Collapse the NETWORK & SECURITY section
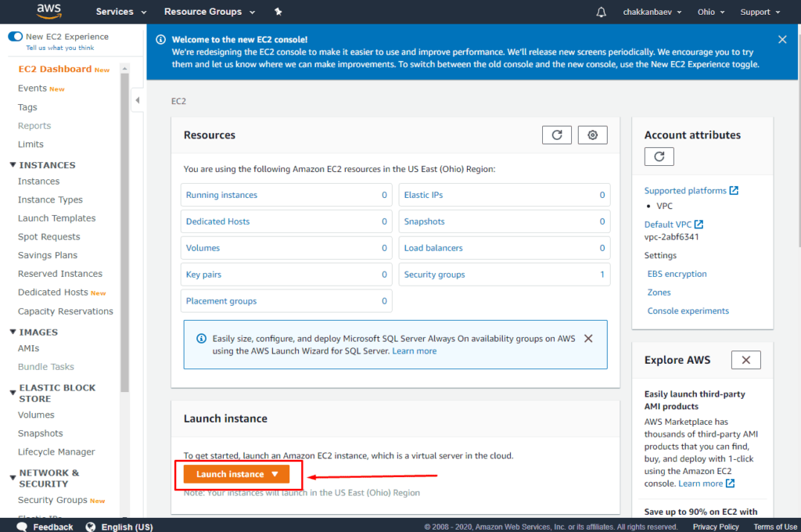 [x=13, y=478]
